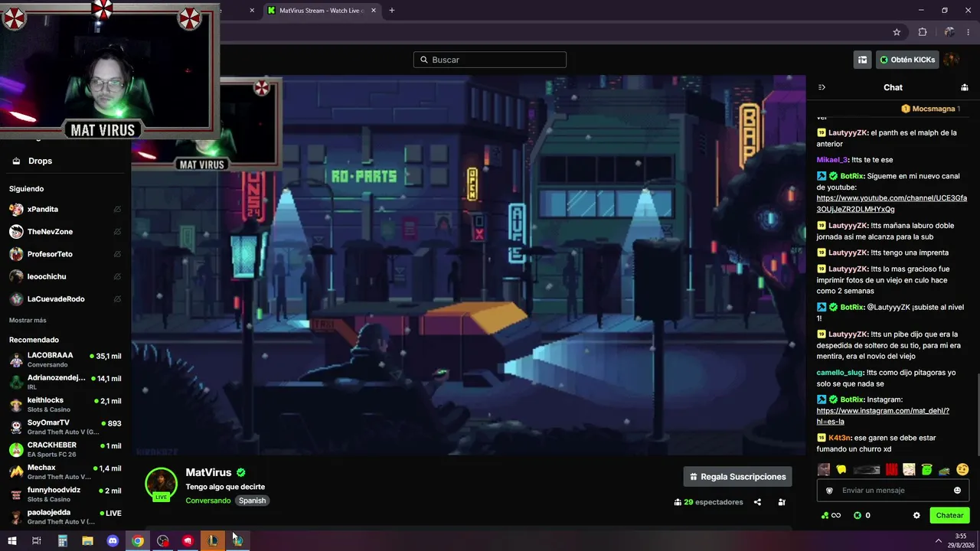The image size is (980, 551).
Task: Open BotRix's Instagram link
Action: pyautogui.click(x=883, y=416)
